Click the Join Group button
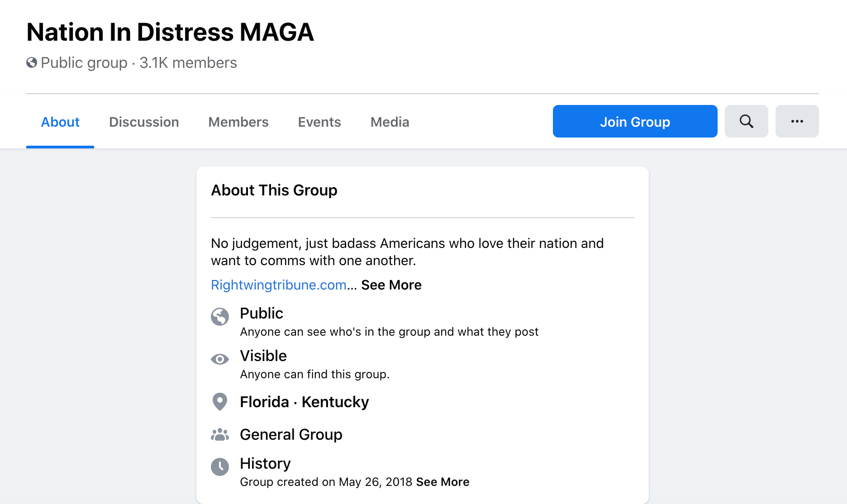This screenshot has width=847, height=504. [x=635, y=121]
